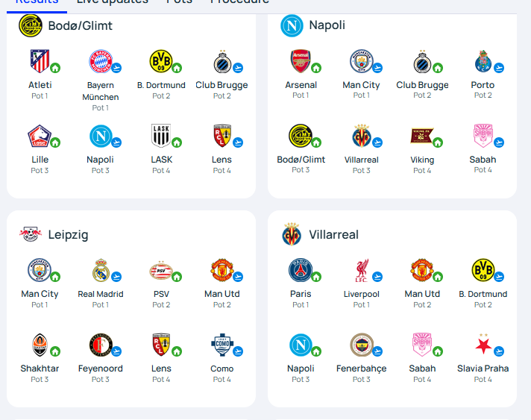Click Fenerbahçe crest in Villarreal card
The width and height of the screenshot is (531, 420).
pyautogui.click(x=362, y=345)
